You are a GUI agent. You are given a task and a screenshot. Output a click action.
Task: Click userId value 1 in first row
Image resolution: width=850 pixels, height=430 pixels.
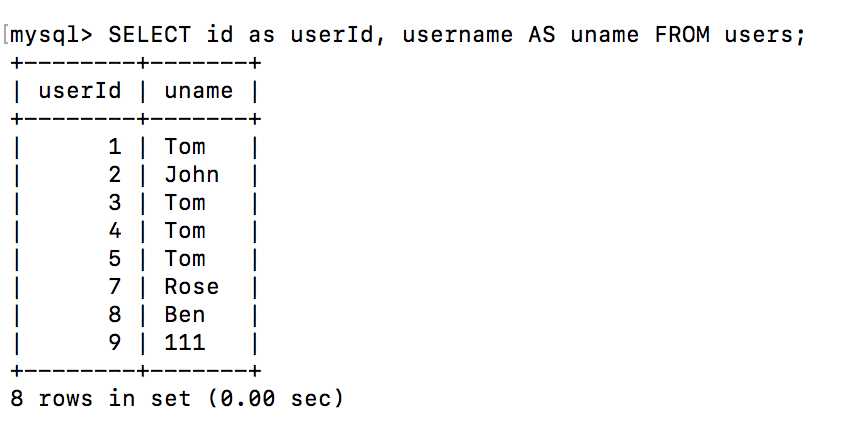(115, 147)
